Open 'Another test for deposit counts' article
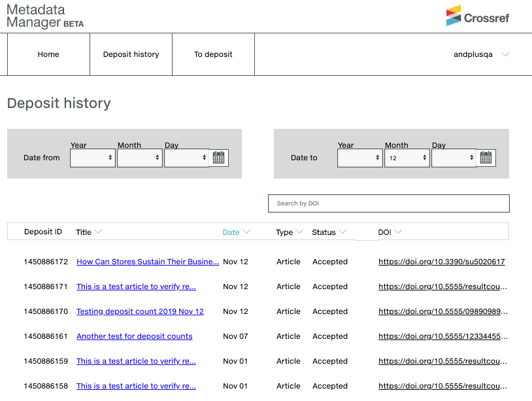The height and width of the screenshot is (401, 532). (134, 336)
